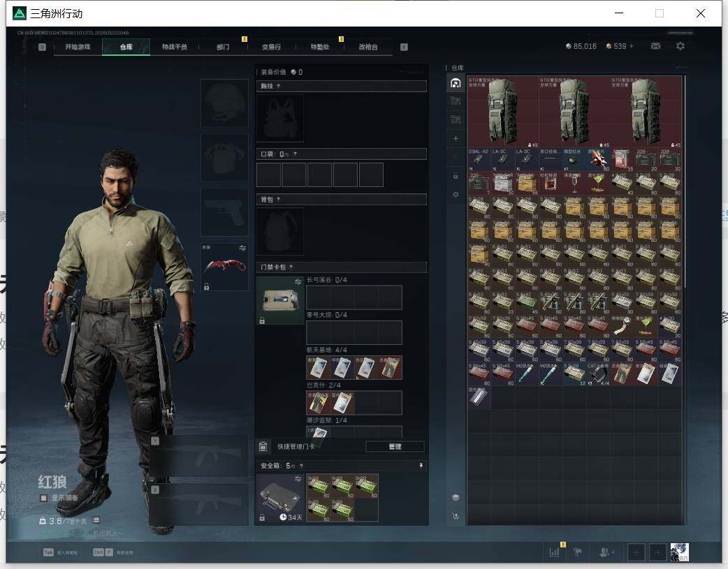Image resolution: width=728 pixels, height=569 pixels.
Task: Pin the 安全箱 section
Action: click(421, 466)
